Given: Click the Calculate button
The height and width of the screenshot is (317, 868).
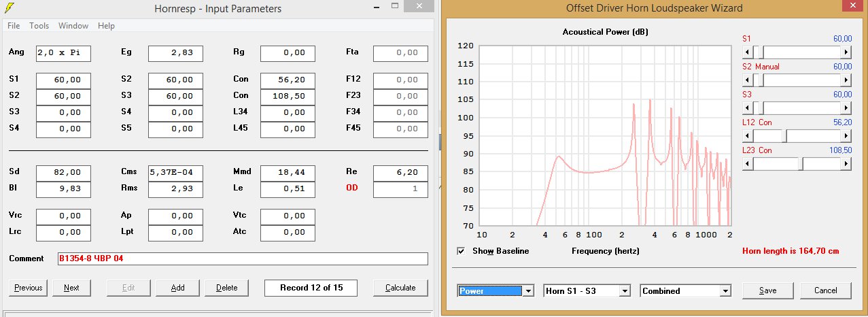Looking at the screenshot, I should pos(400,288).
